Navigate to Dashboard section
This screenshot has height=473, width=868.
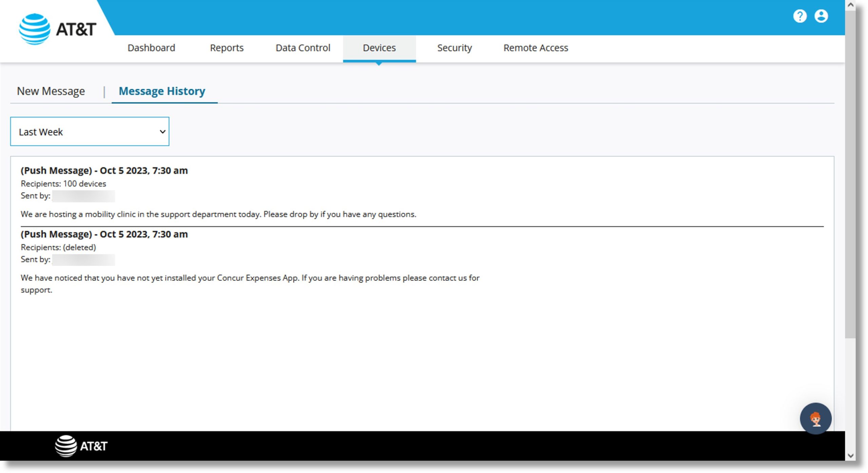(x=151, y=48)
